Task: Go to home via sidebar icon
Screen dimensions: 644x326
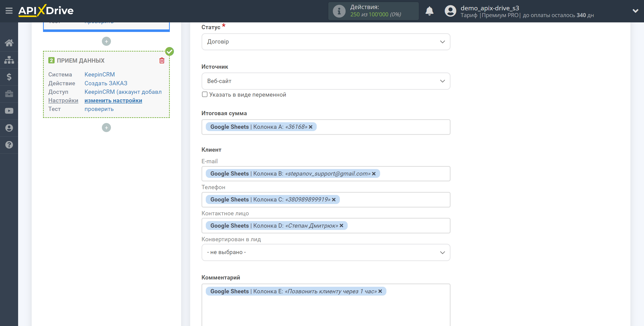Action: click(9, 43)
